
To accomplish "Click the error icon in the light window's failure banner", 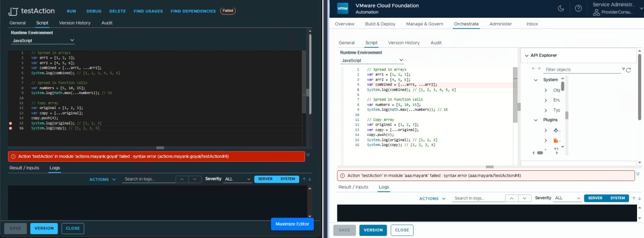I will click(342, 176).
